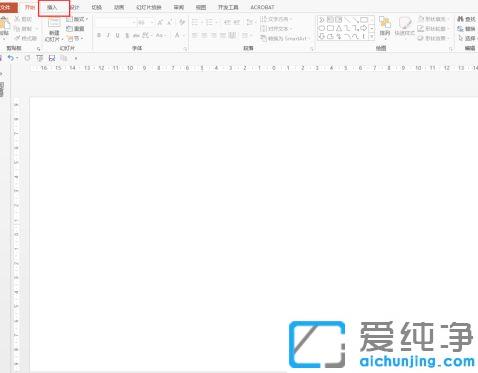Screen dimensions: 478x373
Task: Click the font name box
Action: (x=115, y=22)
